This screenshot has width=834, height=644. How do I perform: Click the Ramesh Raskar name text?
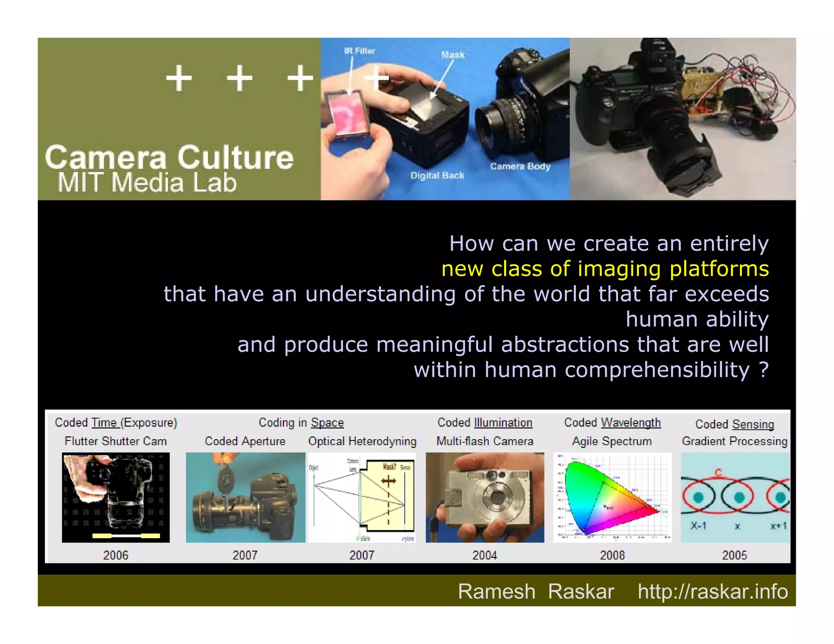pyautogui.click(x=536, y=591)
